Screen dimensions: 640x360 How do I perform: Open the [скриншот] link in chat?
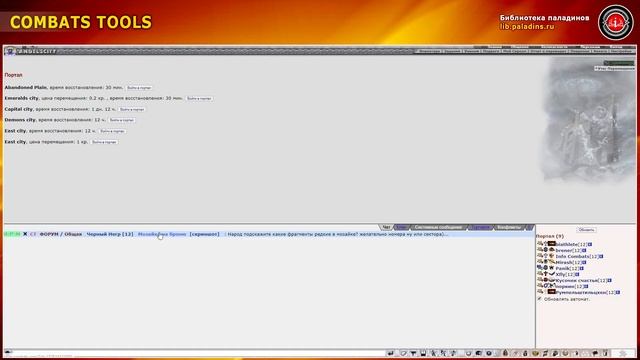point(204,234)
